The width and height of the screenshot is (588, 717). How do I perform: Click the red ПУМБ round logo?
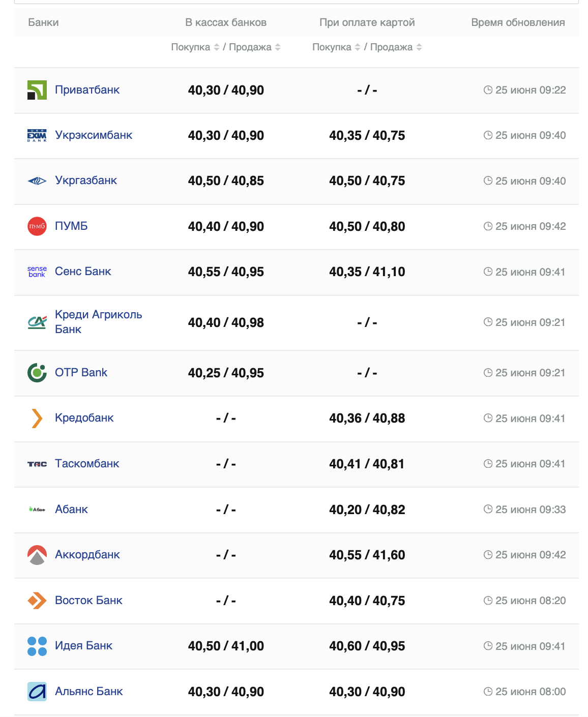click(37, 226)
